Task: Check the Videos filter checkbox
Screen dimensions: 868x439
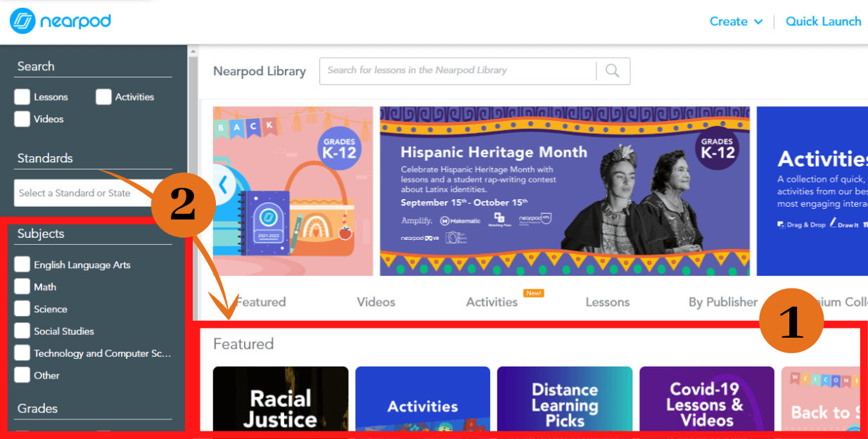Action: pos(22,119)
